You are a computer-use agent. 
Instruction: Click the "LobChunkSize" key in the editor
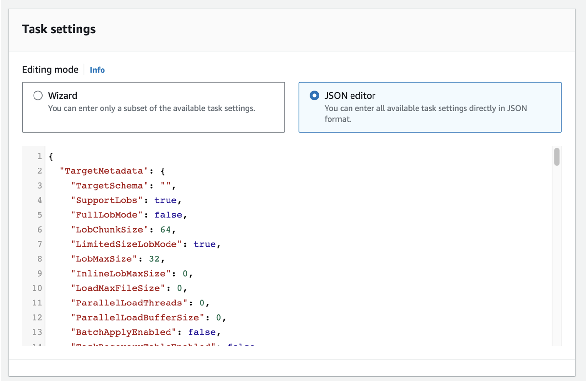pos(110,230)
